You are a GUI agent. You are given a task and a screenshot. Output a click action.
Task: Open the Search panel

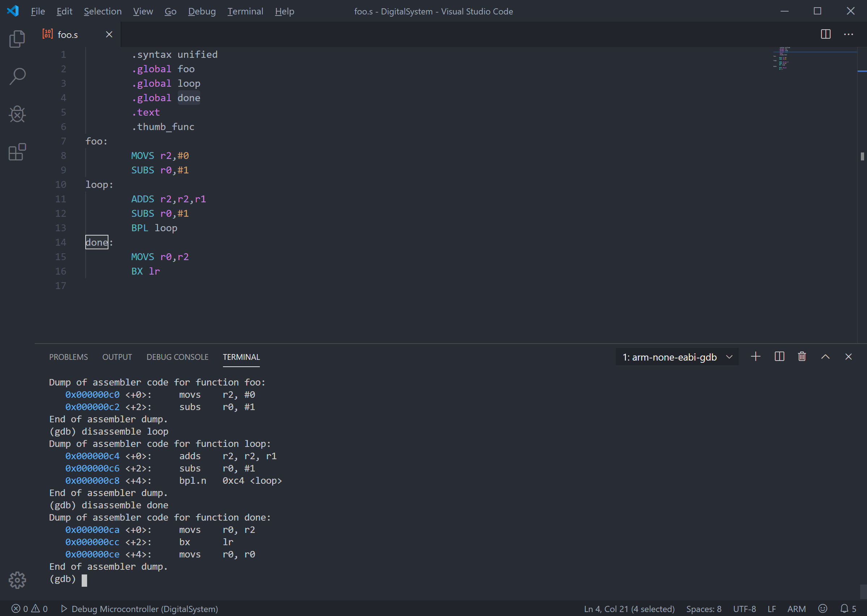pyautogui.click(x=17, y=76)
